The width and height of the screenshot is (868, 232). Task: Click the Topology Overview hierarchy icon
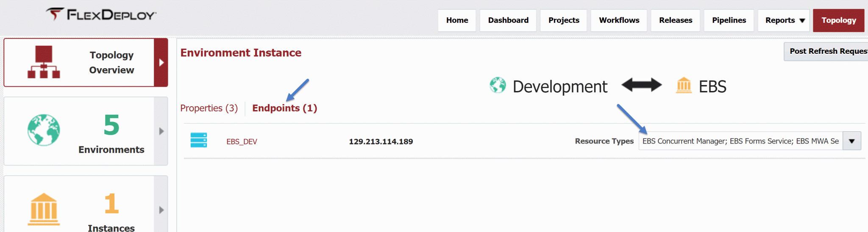click(x=44, y=62)
